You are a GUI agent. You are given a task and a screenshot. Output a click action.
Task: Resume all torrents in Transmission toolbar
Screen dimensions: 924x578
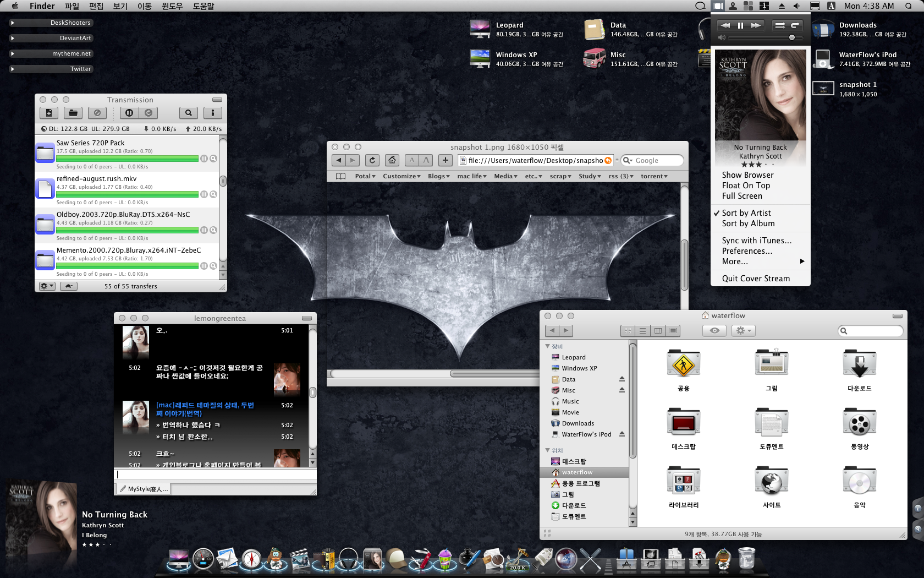pos(148,113)
